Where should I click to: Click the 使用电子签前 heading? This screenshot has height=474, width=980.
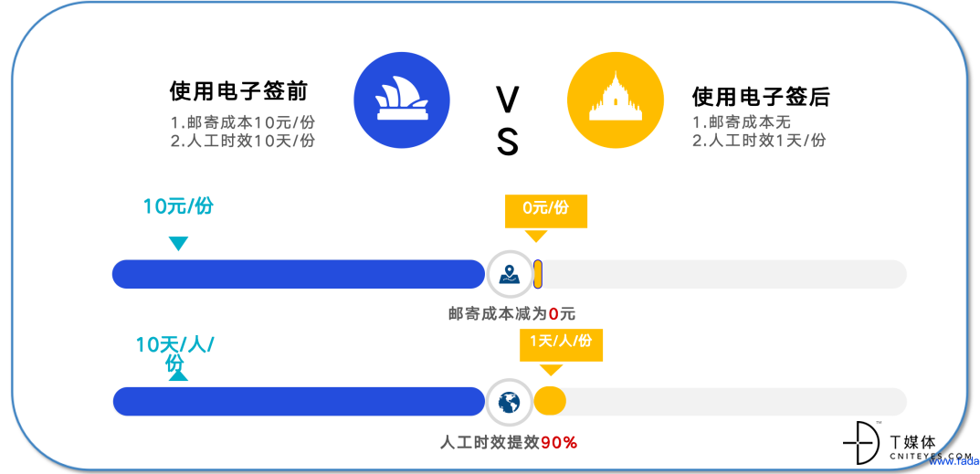[238, 92]
